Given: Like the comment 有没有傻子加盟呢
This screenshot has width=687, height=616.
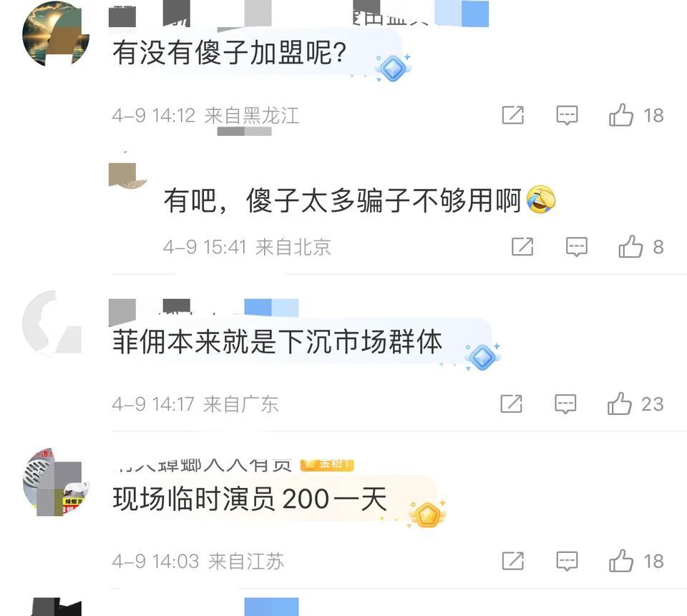Looking at the screenshot, I should point(621,115).
